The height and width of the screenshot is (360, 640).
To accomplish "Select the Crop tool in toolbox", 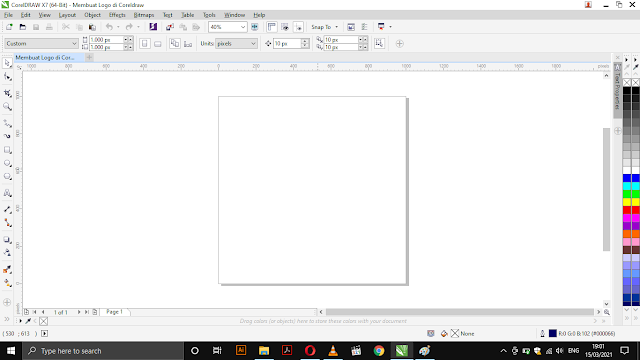I will click(x=7, y=93).
